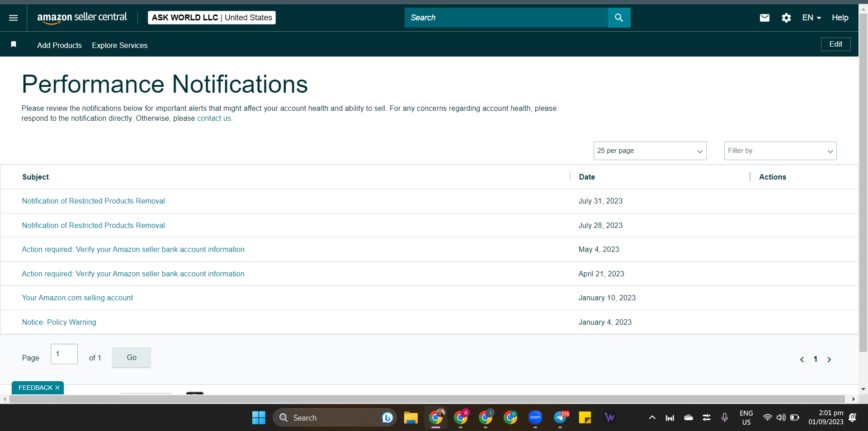Click the vertical page scrollbar
The image size is (868, 431).
pyautogui.click(x=863, y=182)
